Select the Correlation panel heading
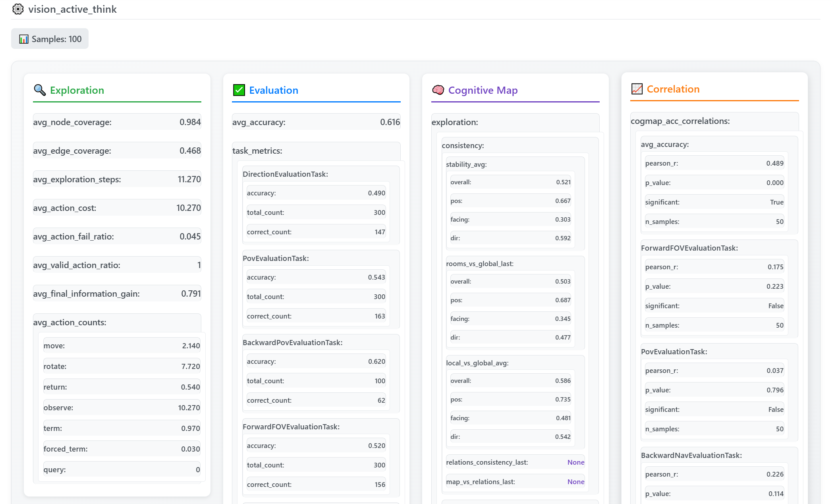Image resolution: width=832 pixels, height=504 pixels. (673, 89)
